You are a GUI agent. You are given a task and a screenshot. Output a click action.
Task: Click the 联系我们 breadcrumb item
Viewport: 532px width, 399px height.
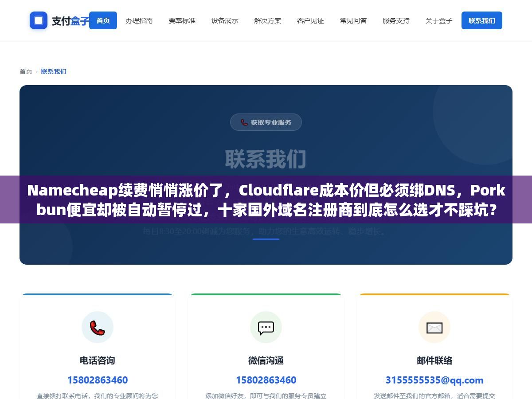(x=54, y=71)
